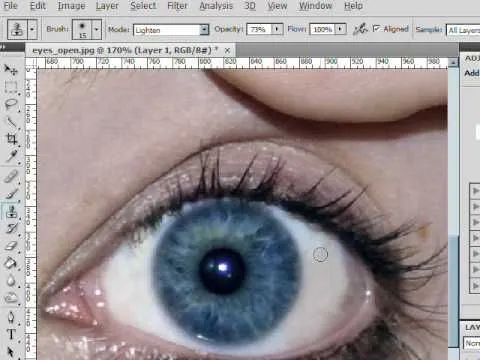This screenshot has height=360, width=480.
Task: Open the tool preset picker arrow
Action: click(x=32, y=29)
